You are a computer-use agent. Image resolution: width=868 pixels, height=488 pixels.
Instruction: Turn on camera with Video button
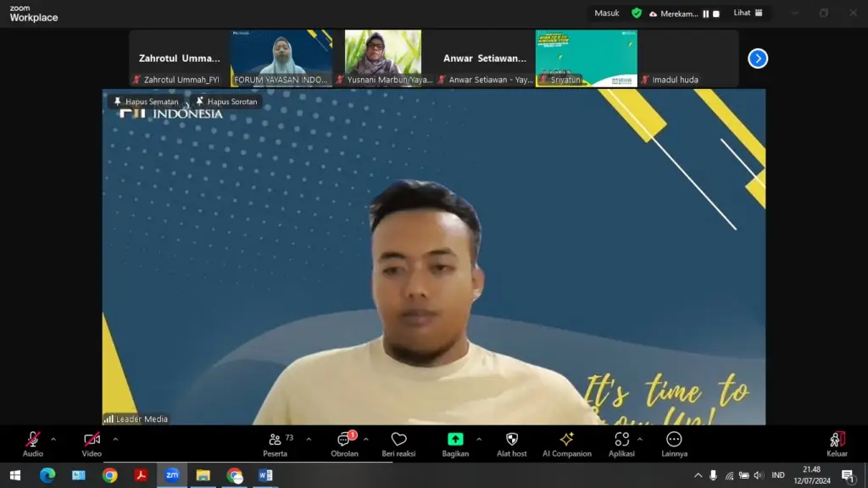92,444
